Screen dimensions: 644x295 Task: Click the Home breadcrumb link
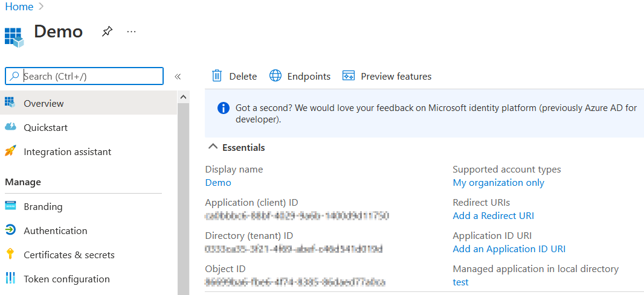(x=19, y=7)
